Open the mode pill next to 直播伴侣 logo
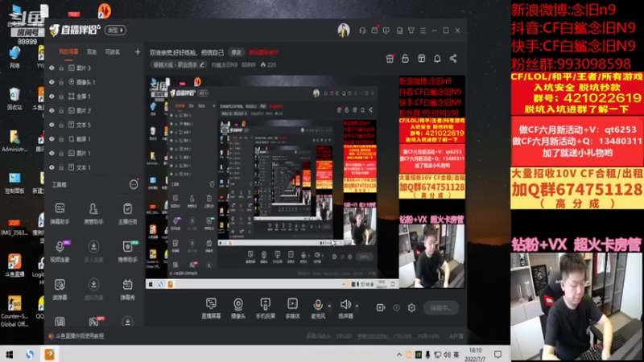 click(115, 30)
